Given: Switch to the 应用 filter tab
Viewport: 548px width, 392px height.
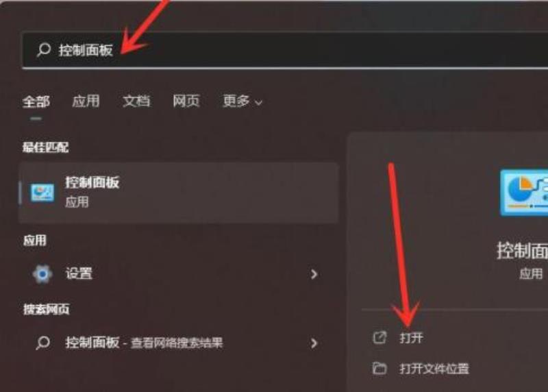Looking at the screenshot, I should point(86,101).
